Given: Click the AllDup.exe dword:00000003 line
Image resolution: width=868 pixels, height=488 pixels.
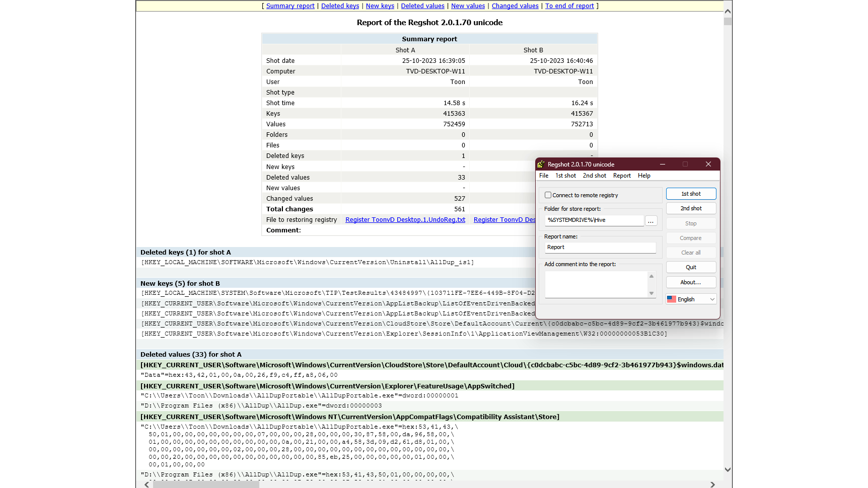Looking at the screenshot, I should point(261,406).
